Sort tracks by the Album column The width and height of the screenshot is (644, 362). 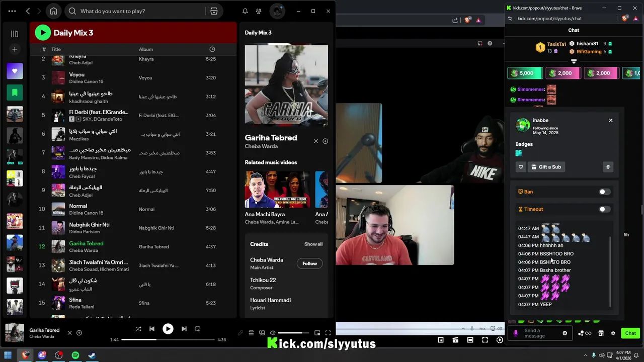point(146,49)
